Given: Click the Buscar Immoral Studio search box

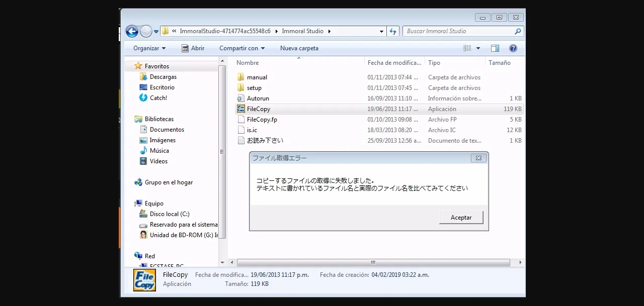Looking at the screenshot, I should (x=458, y=31).
